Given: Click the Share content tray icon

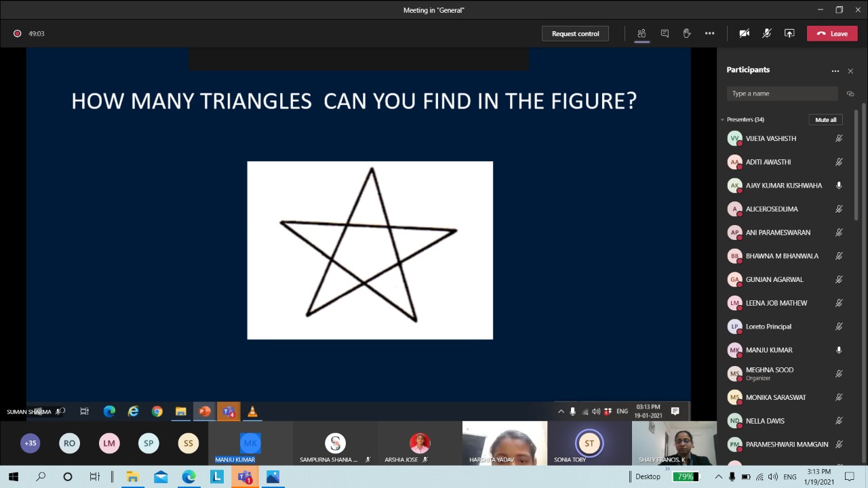Looking at the screenshot, I should point(789,33).
